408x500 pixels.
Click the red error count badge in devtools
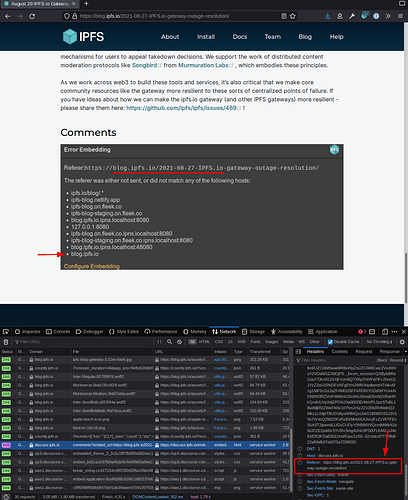(362, 332)
